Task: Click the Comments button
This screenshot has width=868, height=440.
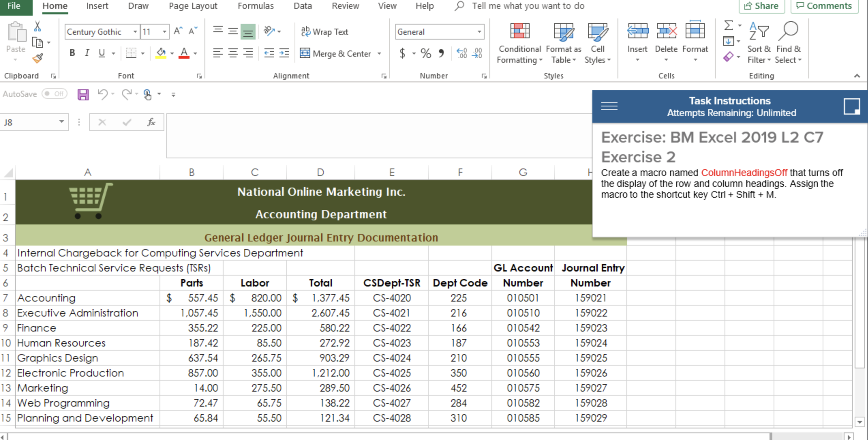Action: [824, 6]
